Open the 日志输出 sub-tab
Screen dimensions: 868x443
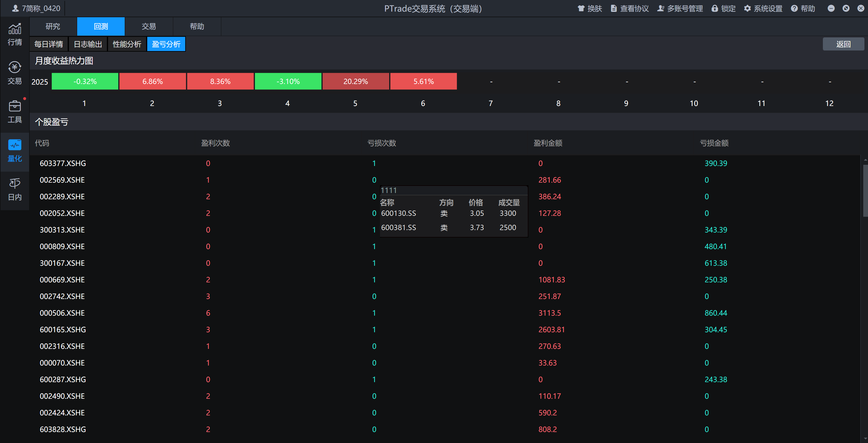pyautogui.click(x=88, y=44)
